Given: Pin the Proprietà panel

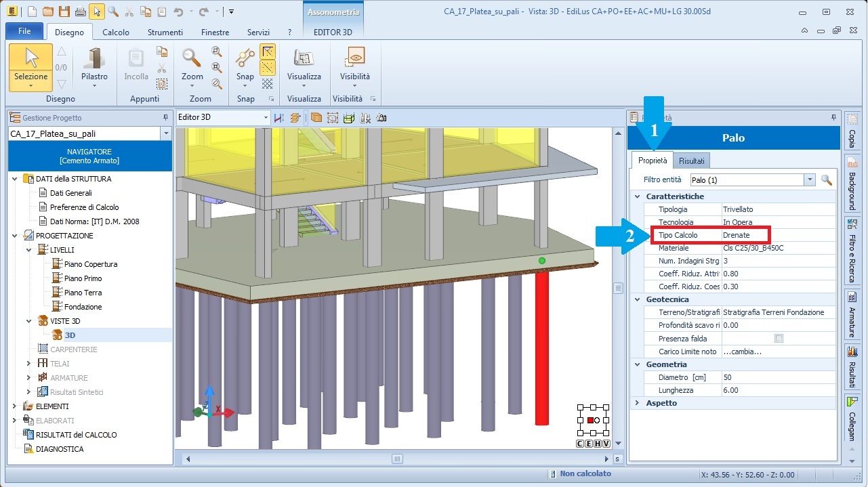Looking at the screenshot, I should coord(833,117).
